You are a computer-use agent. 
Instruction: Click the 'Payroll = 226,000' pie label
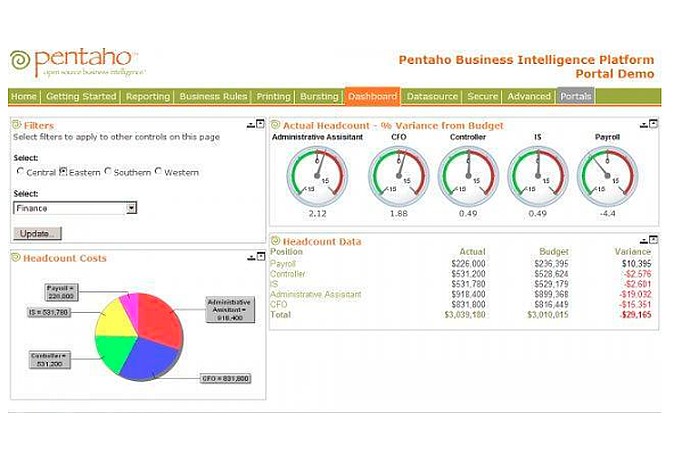click(x=61, y=292)
